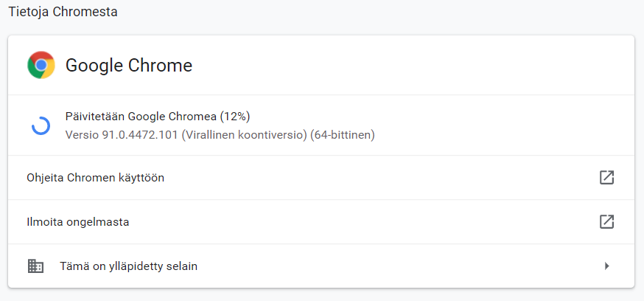Open the Ohjeita Chromen käyttöön help link

tap(95, 178)
